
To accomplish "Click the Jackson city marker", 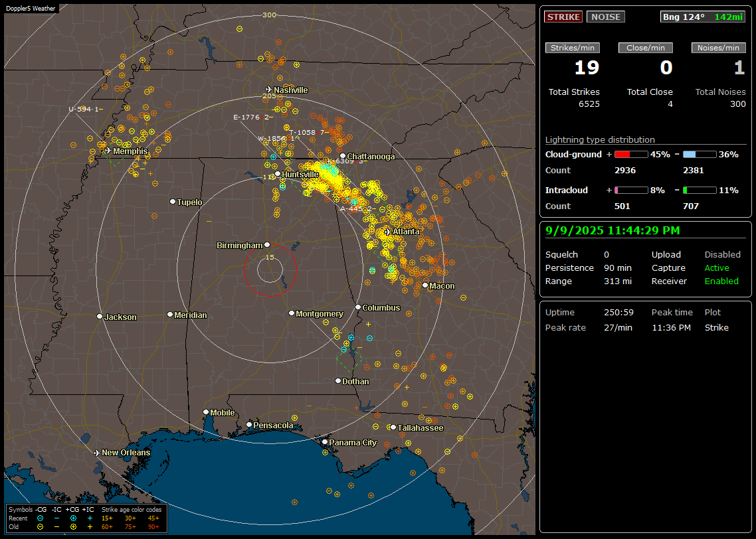I will 100,317.
